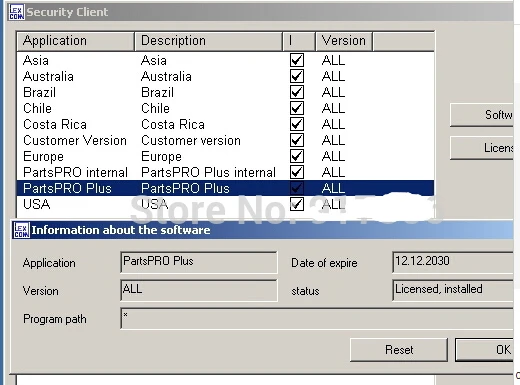
Task: Click the ALL version cell for Europe
Action: click(x=333, y=156)
